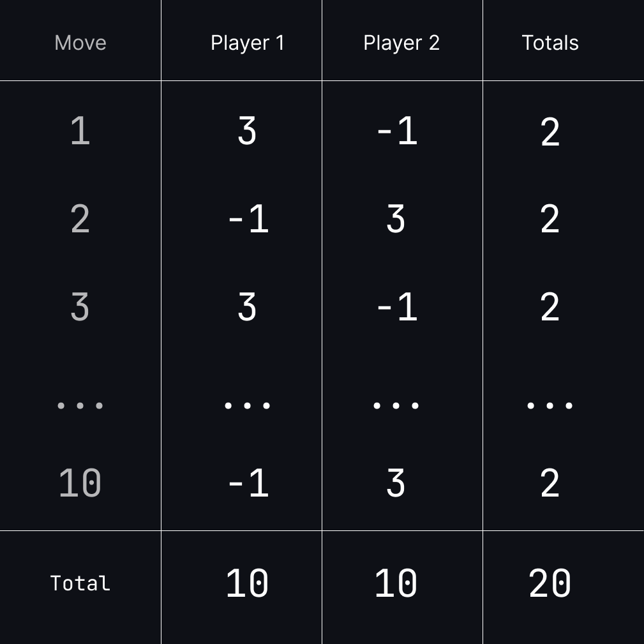644x644 pixels.
Task: Select the grand total of 20
Action: point(550,583)
